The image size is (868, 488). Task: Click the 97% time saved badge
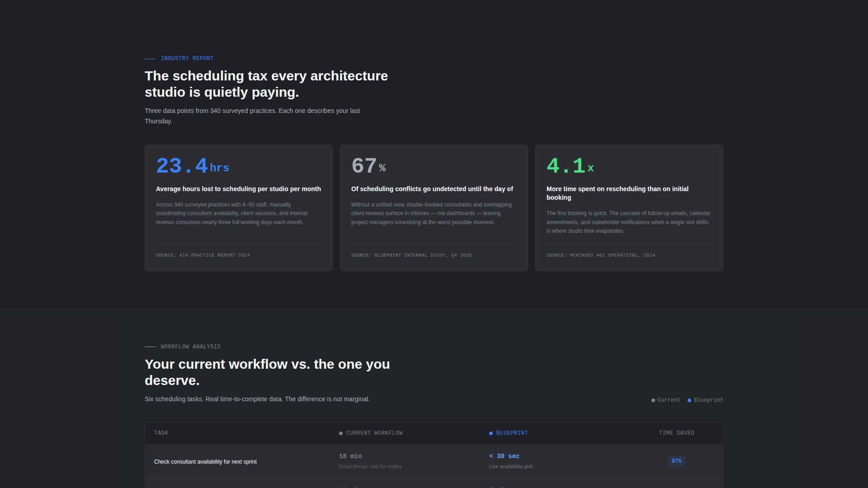676,461
